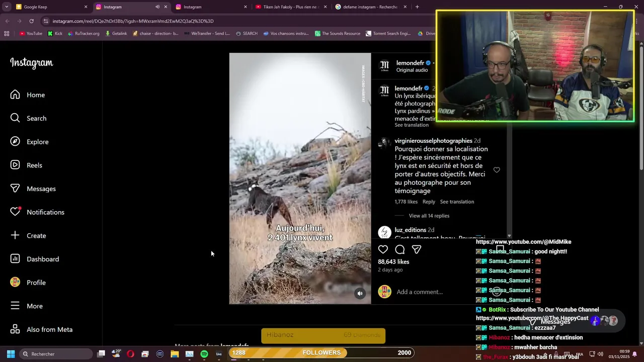
Task: Open the YouTube bookmark
Action: [x=31, y=34]
